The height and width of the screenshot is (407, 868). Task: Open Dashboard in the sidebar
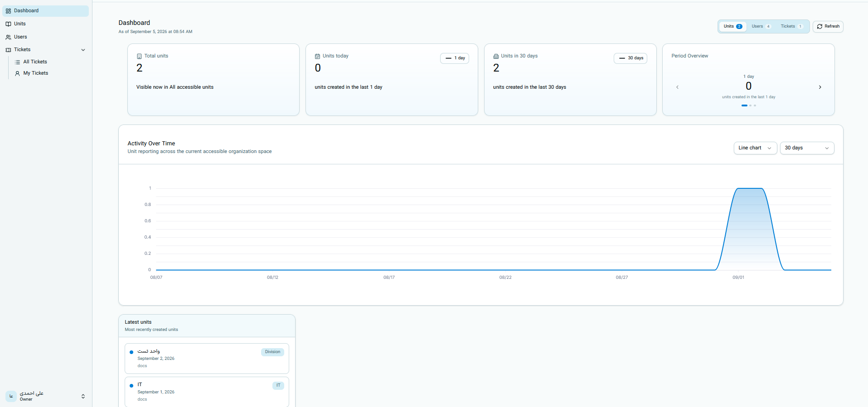(x=45, y=11)
